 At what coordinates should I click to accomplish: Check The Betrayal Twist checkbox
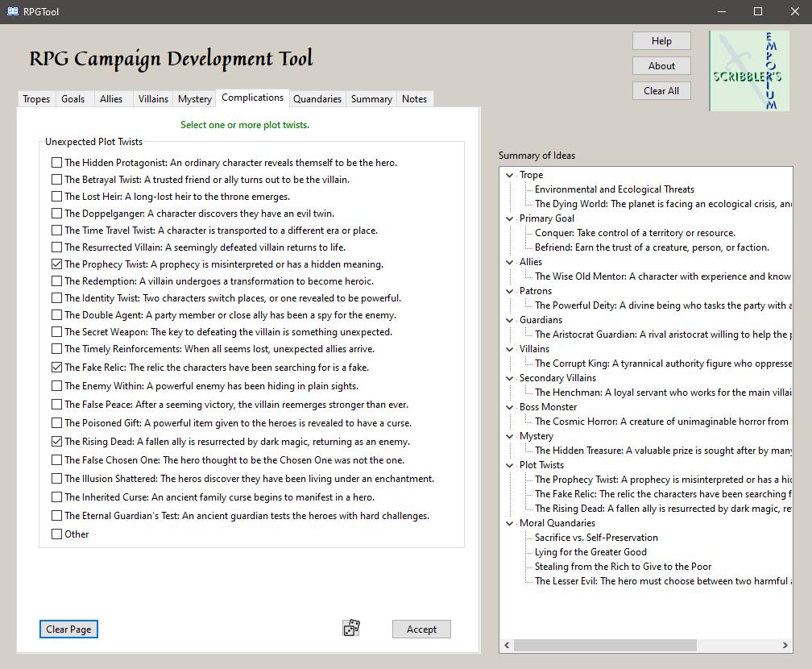[x=56, y=180]
